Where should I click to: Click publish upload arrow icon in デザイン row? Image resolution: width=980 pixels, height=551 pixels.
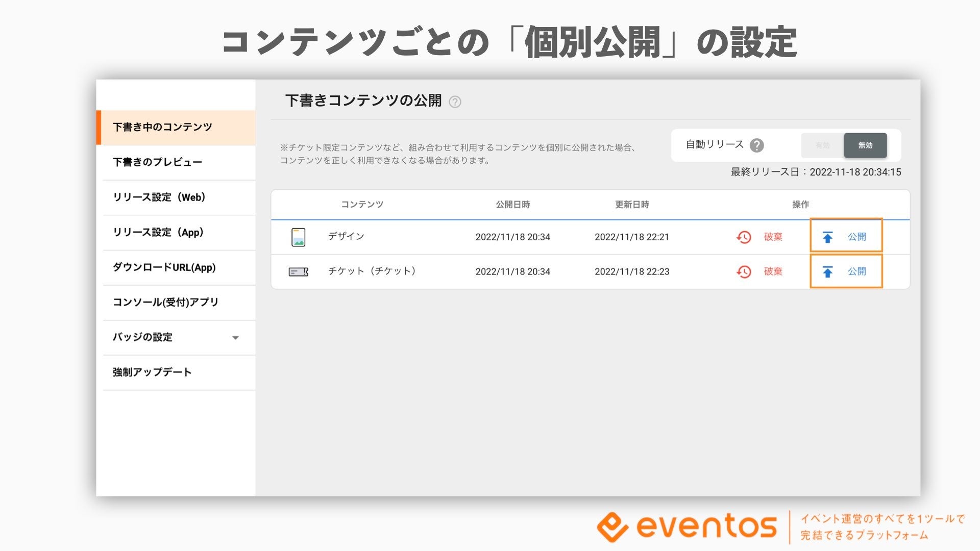coord(827,237)
